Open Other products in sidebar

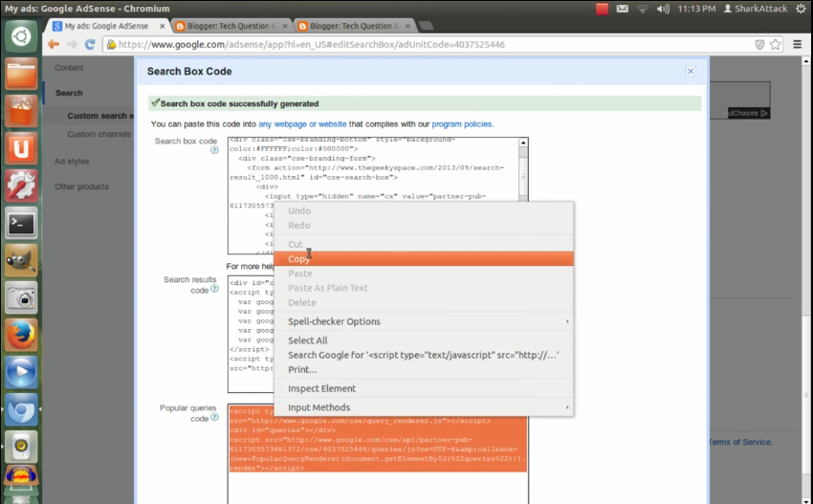pyautogui.click(x=82, y=186)
